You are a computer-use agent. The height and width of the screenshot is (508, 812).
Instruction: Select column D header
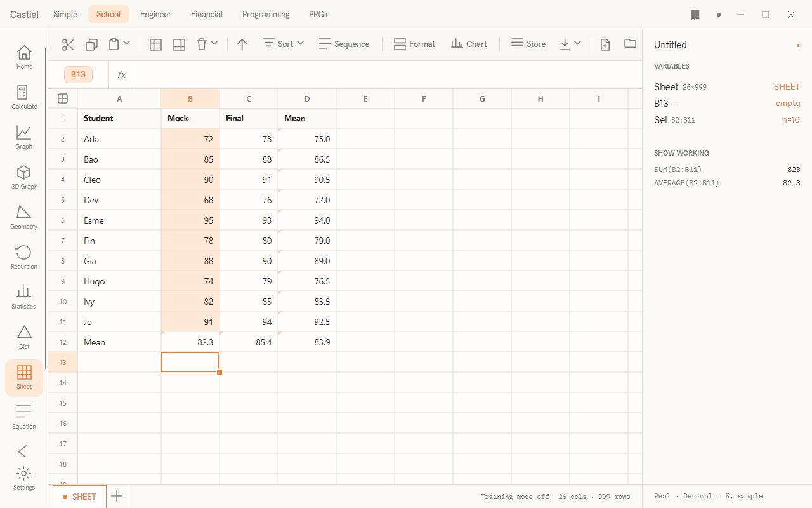click(307, 98)
